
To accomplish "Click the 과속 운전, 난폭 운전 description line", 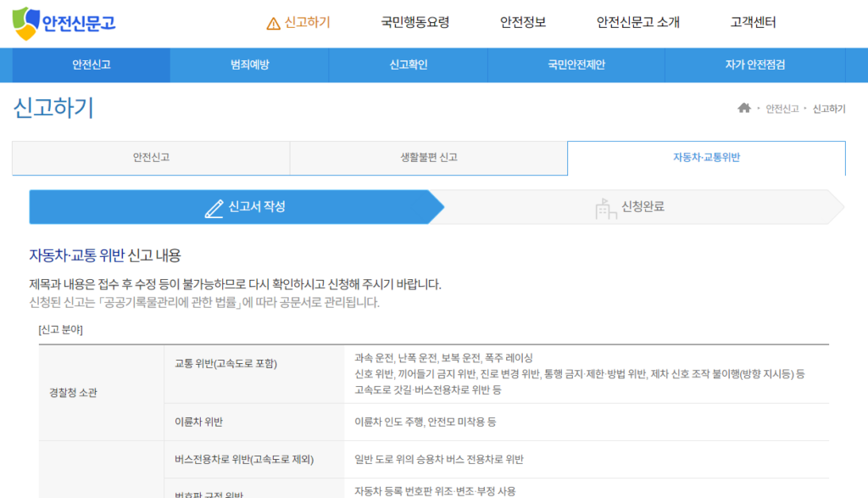I will tap(443, 358).
